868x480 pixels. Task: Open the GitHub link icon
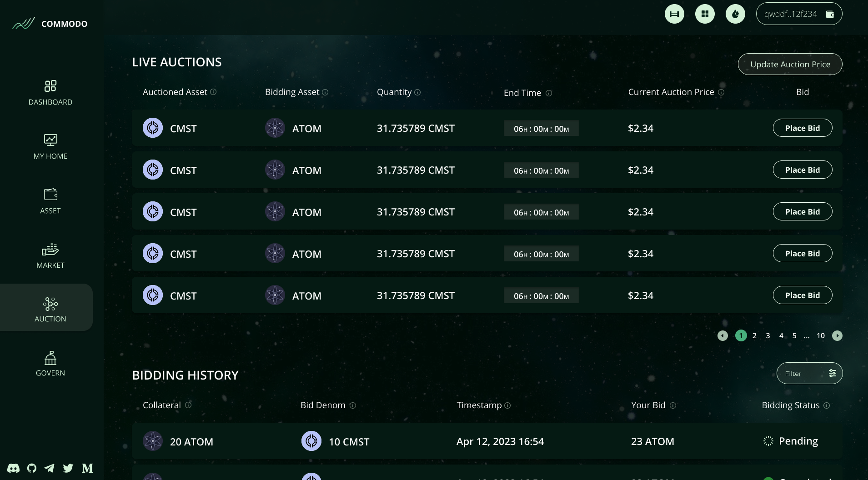(x=32, y=468)
